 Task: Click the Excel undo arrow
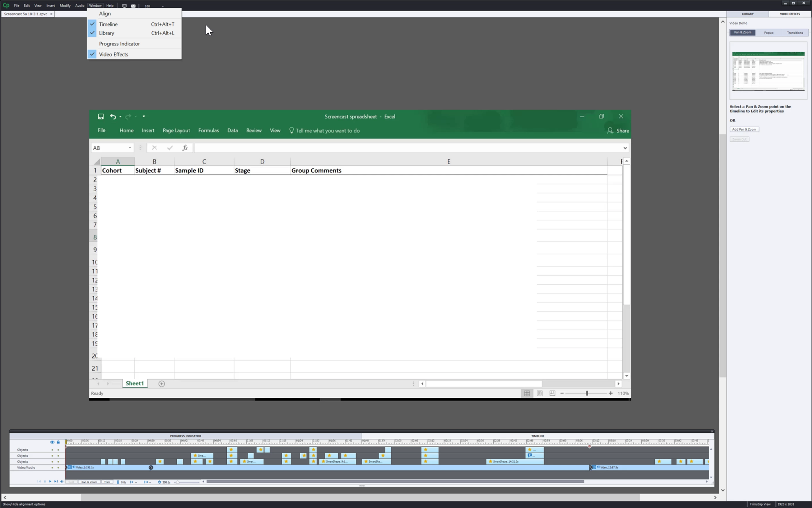113,116
